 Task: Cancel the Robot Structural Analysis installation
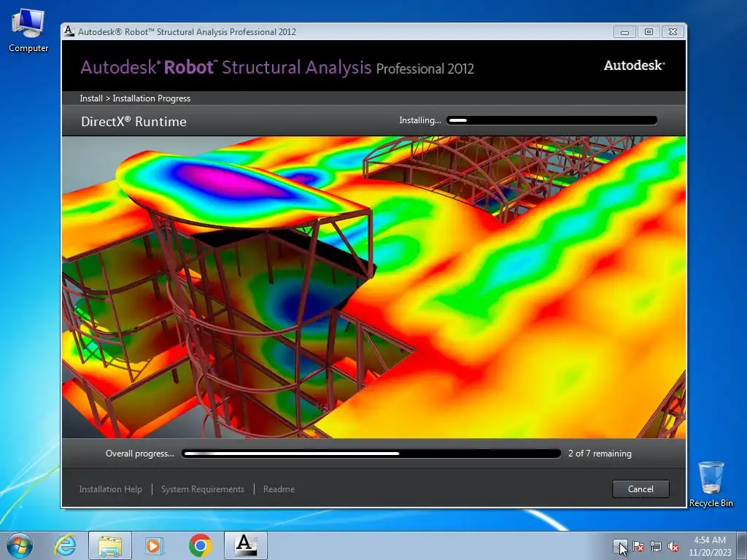tap(640, 489)
